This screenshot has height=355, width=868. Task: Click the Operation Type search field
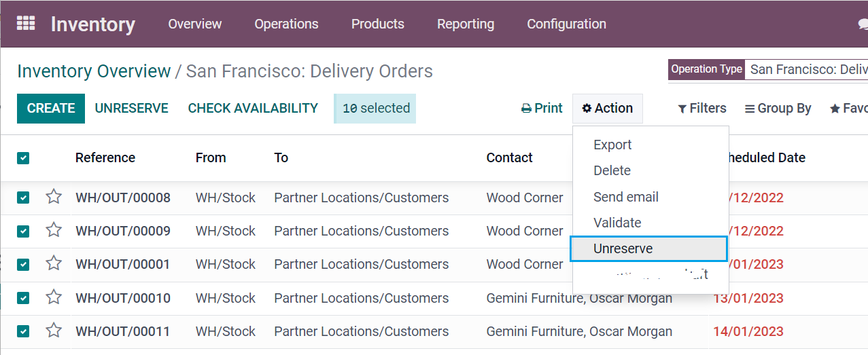click(x=807, y=69)
